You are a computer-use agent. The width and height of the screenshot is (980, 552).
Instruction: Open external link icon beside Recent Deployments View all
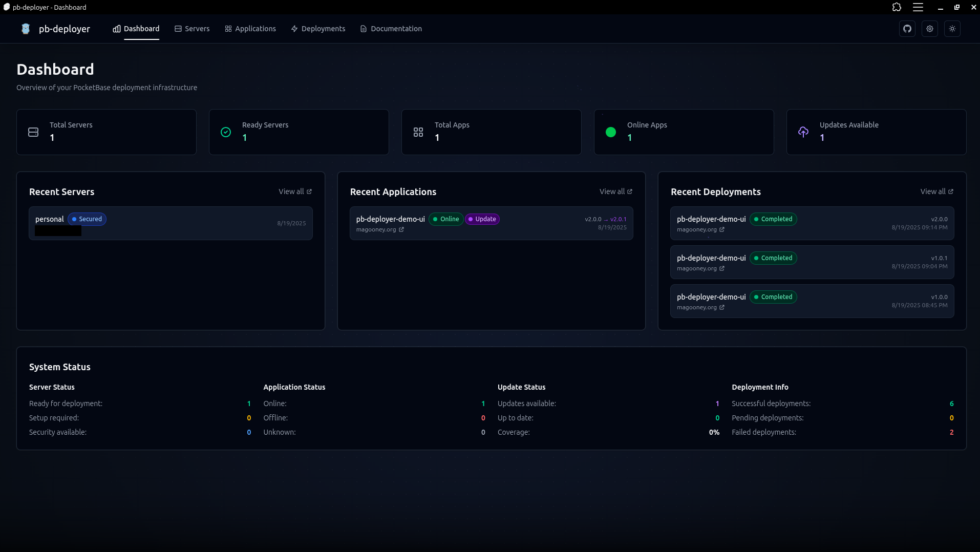click(x=951, y=192)
